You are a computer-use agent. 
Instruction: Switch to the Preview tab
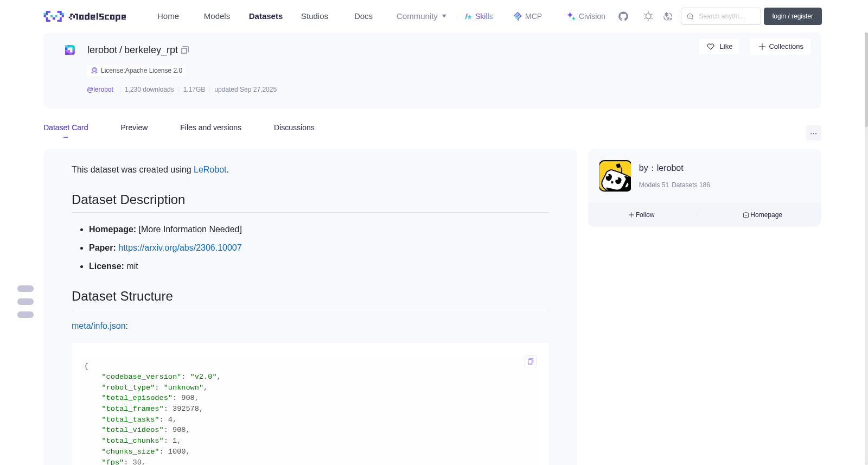tap(134, 128)
